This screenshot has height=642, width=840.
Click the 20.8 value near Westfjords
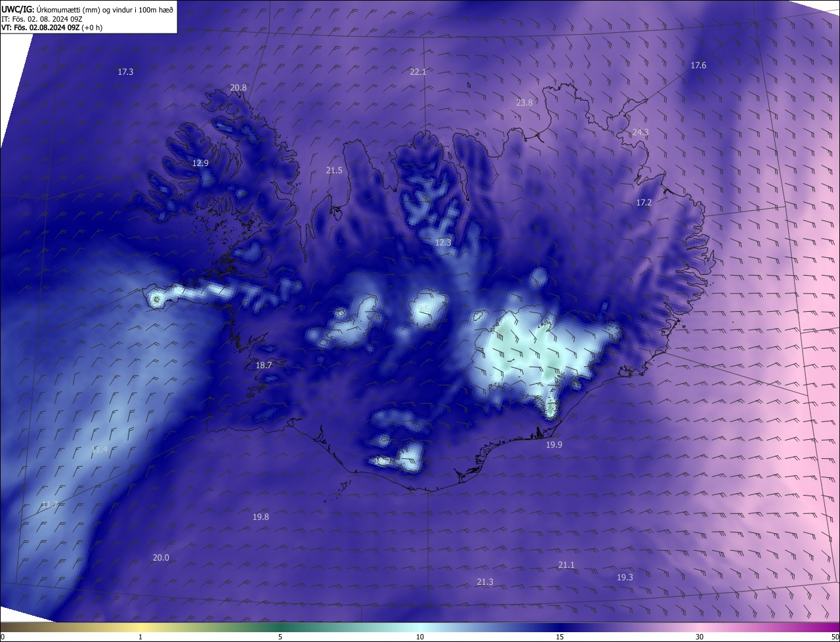[x=238, y=87]
